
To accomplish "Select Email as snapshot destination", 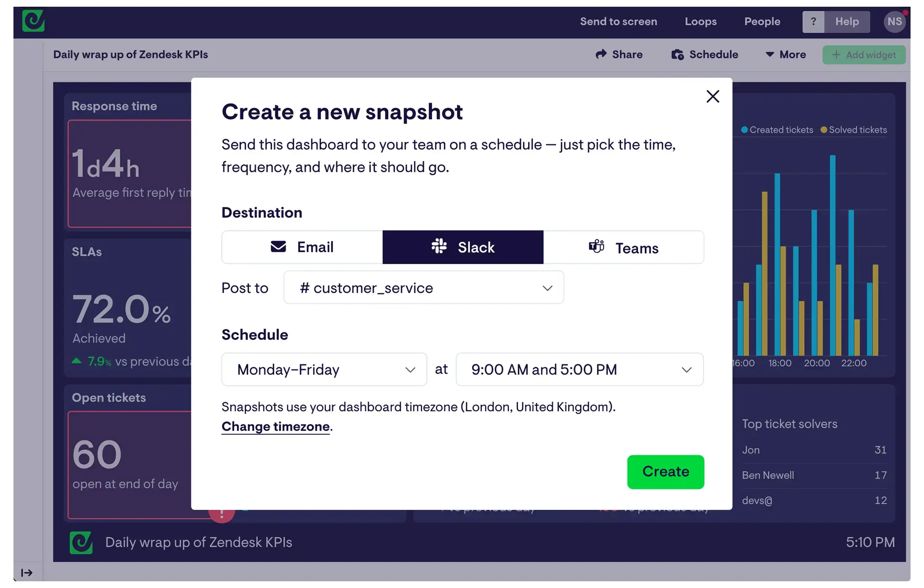I will [x=302, y=247].
